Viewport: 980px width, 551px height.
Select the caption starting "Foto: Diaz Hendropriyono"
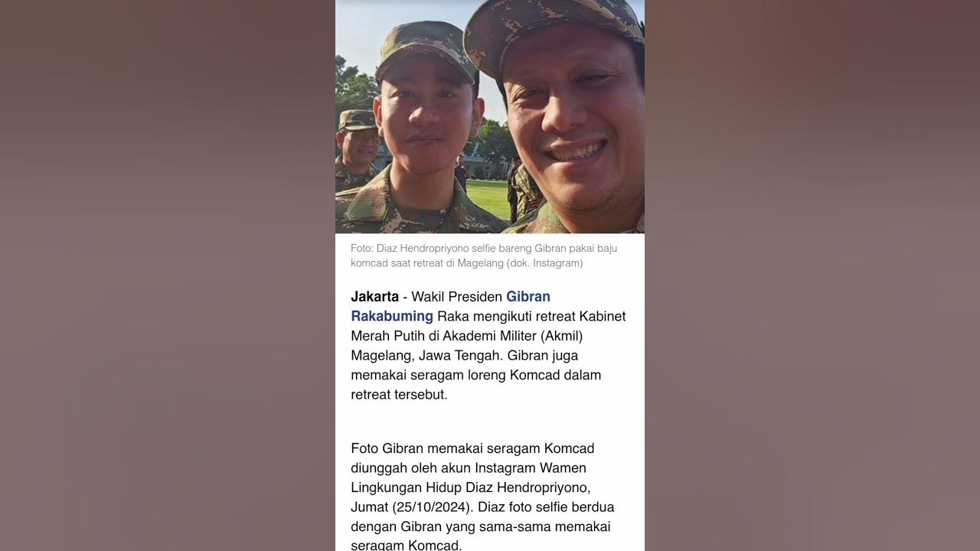point(484,256)
